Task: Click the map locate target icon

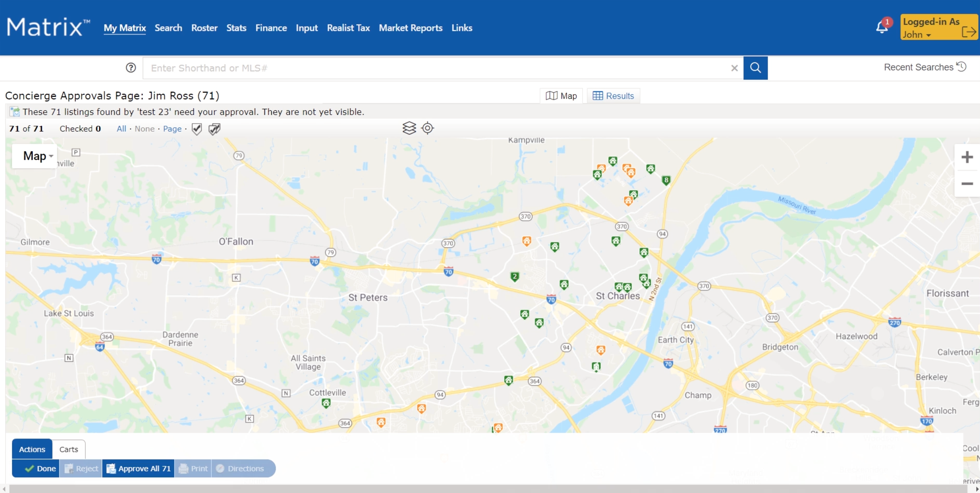Action: 427,128
